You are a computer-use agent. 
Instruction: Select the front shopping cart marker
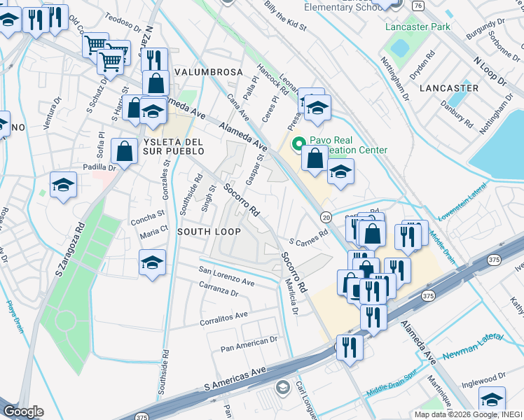(110, 64)
